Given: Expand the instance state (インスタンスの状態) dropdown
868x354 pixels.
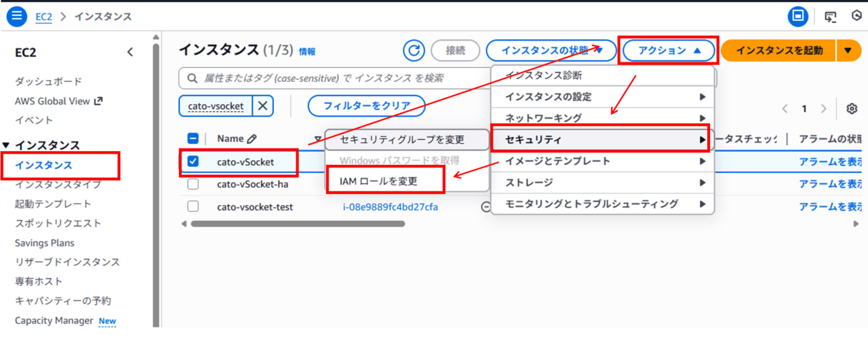Looking at the screenshot, I should (x=551, y=50).
